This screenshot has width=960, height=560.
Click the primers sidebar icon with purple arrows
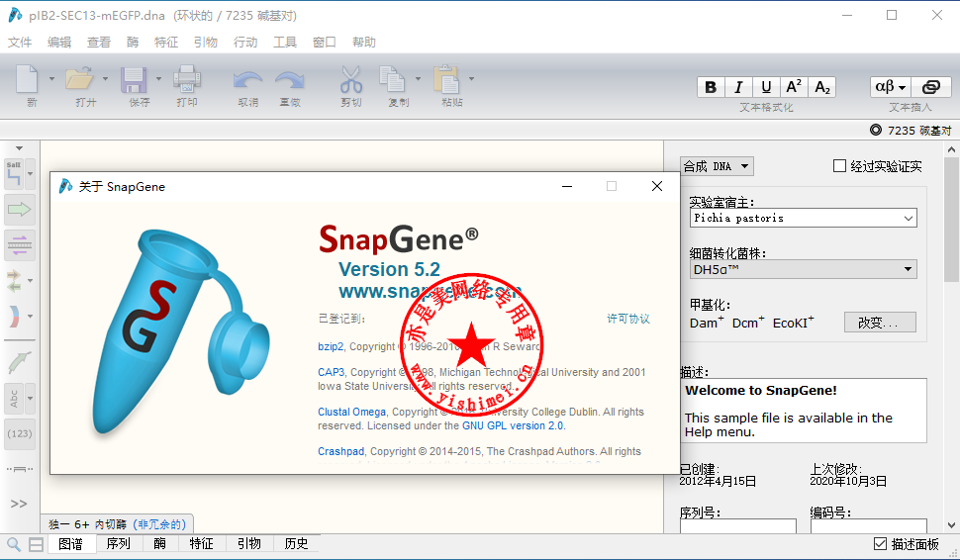pyautogui.click(x=19, y=245)
